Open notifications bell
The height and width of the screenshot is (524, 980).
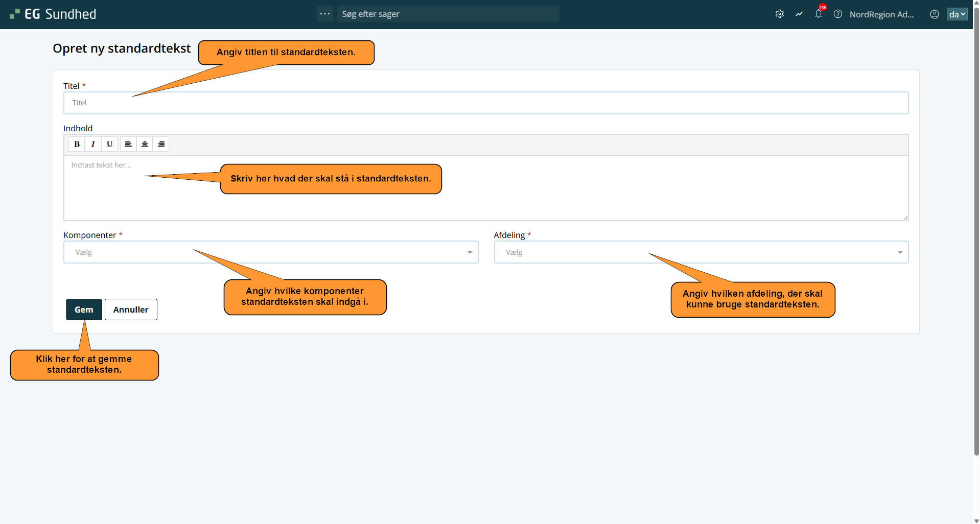(819, 14)
